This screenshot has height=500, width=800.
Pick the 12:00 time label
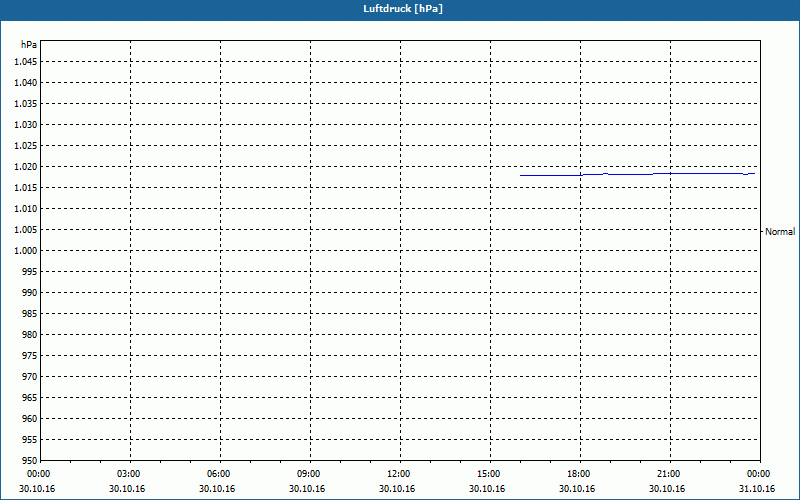pos(398,474)
